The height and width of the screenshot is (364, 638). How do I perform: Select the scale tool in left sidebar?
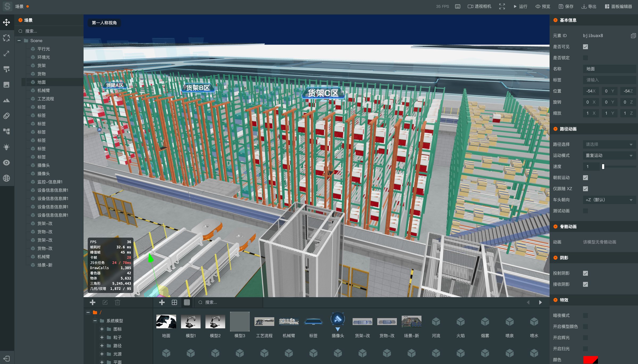7,53
